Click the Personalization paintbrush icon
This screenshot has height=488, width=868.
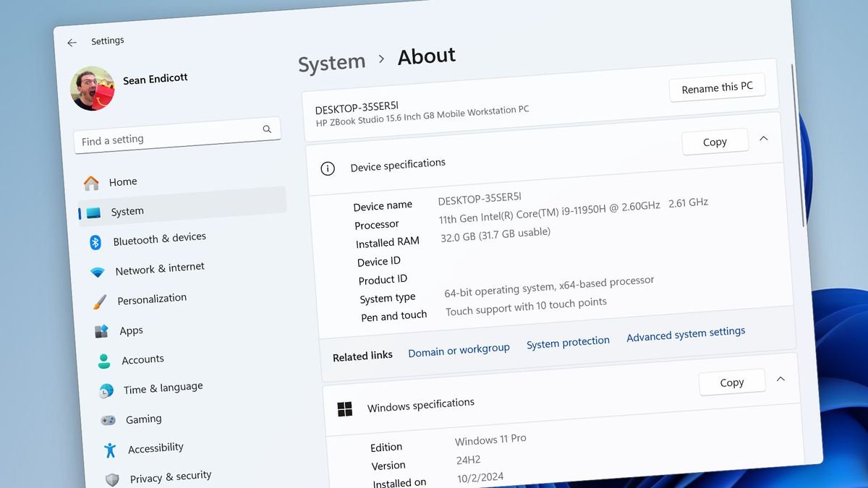[99, 302]
